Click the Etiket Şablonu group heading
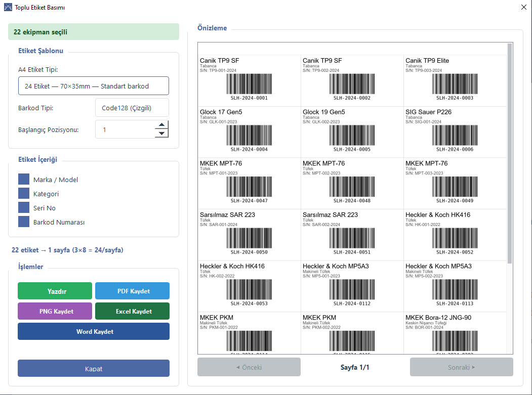This screenshot has width=532, height=395. [40, 51]
